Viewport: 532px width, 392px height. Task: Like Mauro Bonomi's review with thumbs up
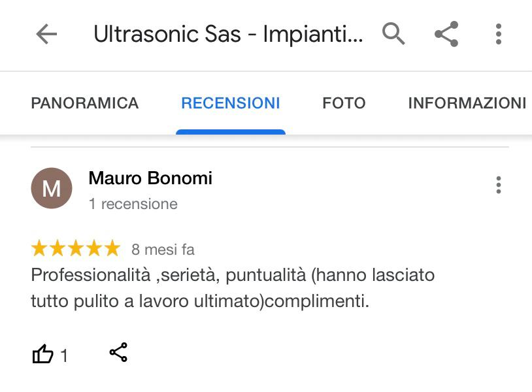(x=43, y=353)
